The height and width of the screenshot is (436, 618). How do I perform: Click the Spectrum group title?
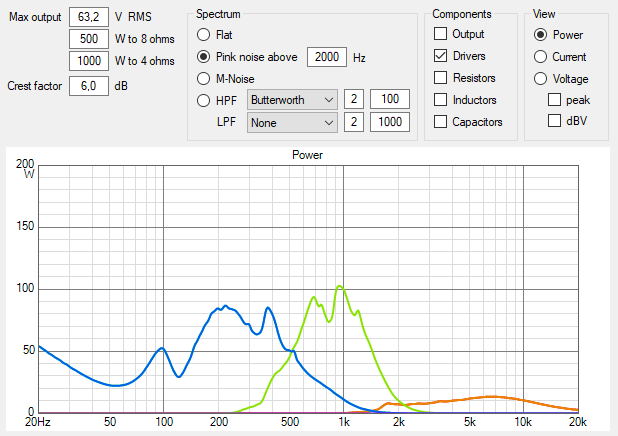tap(218, 14)
